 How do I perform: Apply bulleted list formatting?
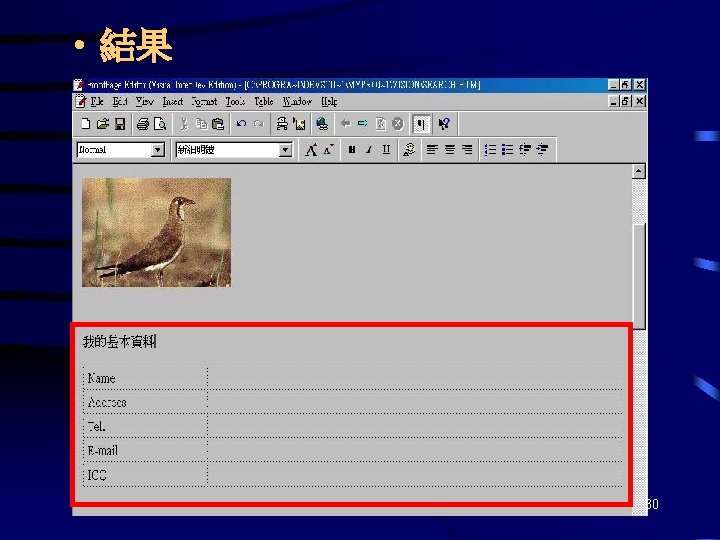tap(507, 150)
